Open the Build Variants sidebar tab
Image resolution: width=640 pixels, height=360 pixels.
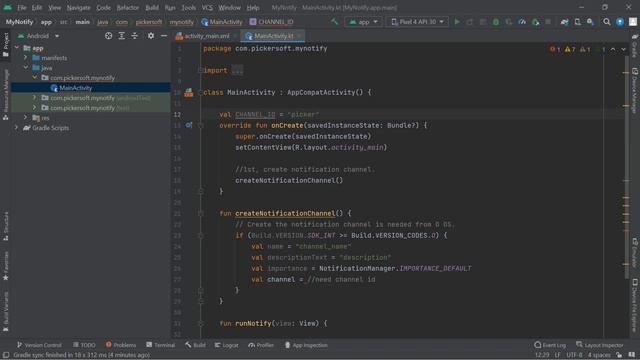[6, 311]
